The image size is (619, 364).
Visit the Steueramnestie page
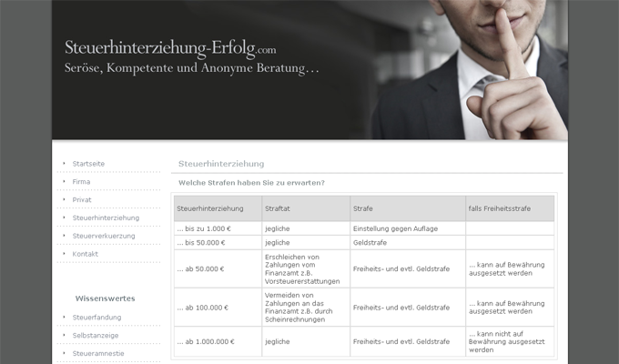[x=98, y=353]
